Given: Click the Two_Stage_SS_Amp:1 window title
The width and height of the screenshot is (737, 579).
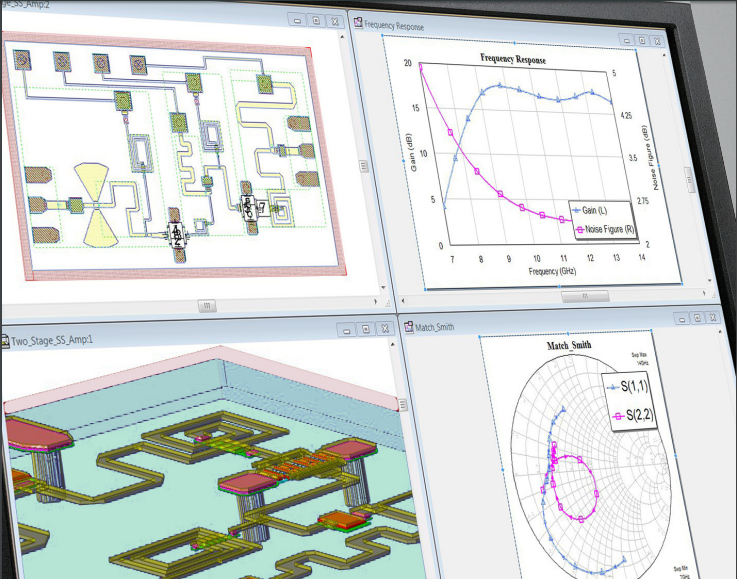Looking at the screenshot, I should click(52, 340).
